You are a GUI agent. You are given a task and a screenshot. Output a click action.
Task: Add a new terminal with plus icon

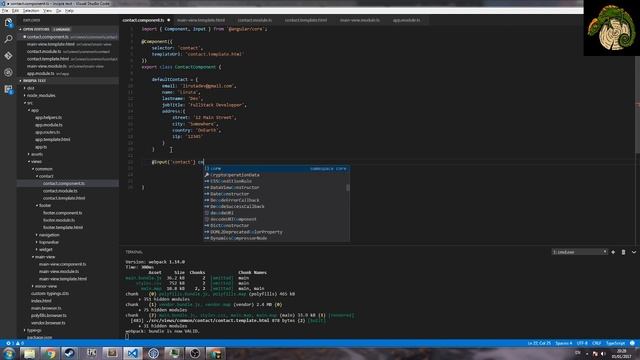tap(613, 252)
